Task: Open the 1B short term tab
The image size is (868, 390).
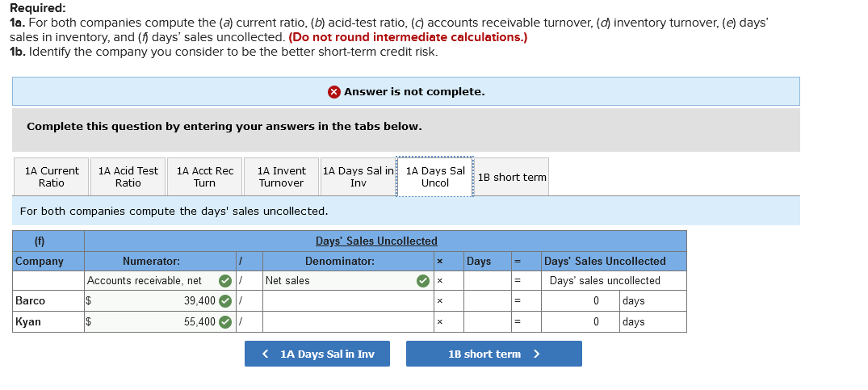Action: click(512, 177)
